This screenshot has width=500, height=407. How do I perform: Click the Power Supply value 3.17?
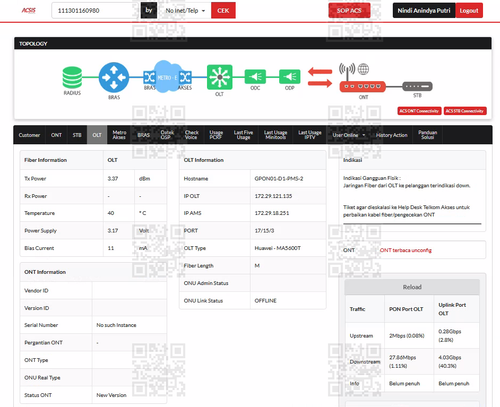pos(113,230)
